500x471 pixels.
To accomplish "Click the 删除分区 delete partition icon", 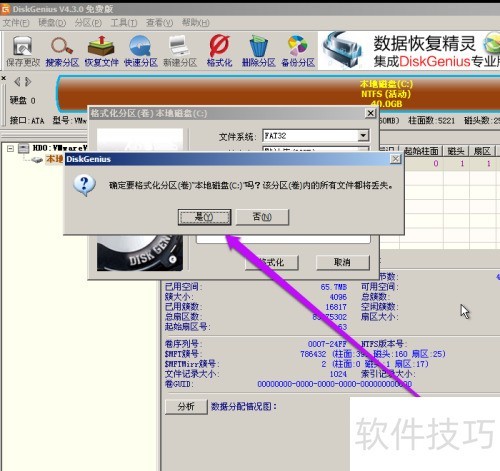I will [259, 51].
